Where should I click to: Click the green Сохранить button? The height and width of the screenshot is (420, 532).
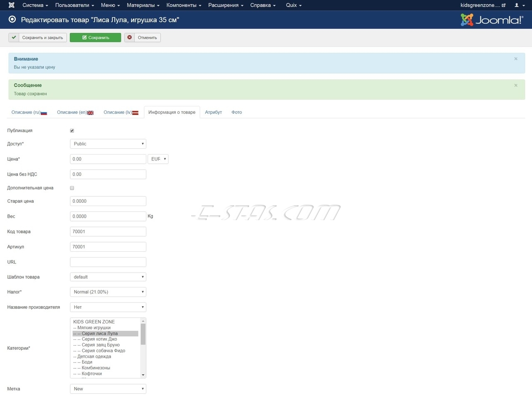tap(95, 37)
